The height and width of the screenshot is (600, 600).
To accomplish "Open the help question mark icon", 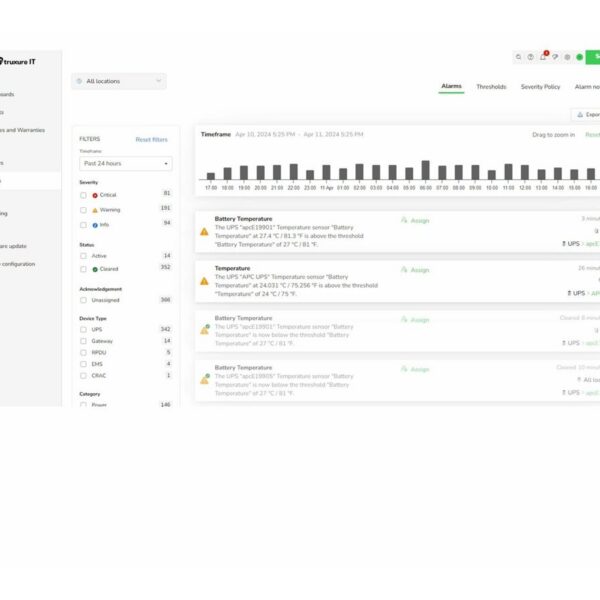I will pyautogui.click(x=531, y=57).
